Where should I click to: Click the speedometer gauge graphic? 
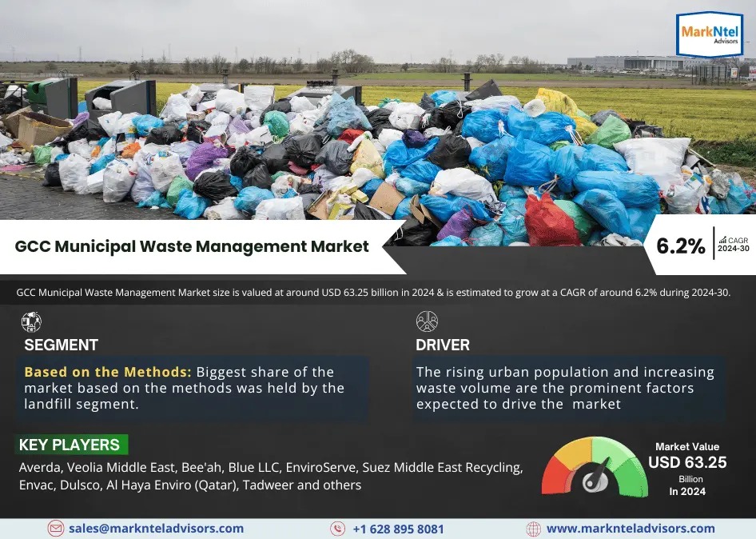tap(595, 469)
